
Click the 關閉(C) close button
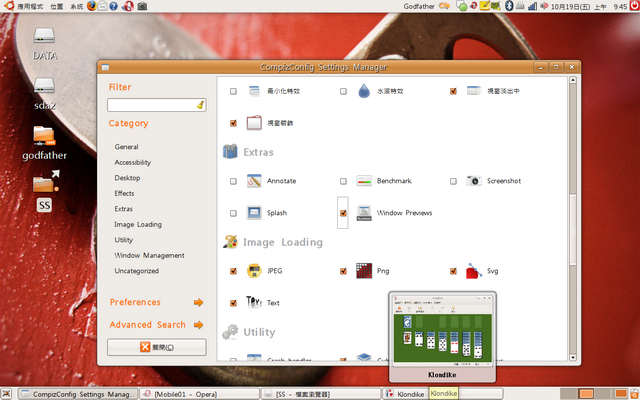click(157, 347)
